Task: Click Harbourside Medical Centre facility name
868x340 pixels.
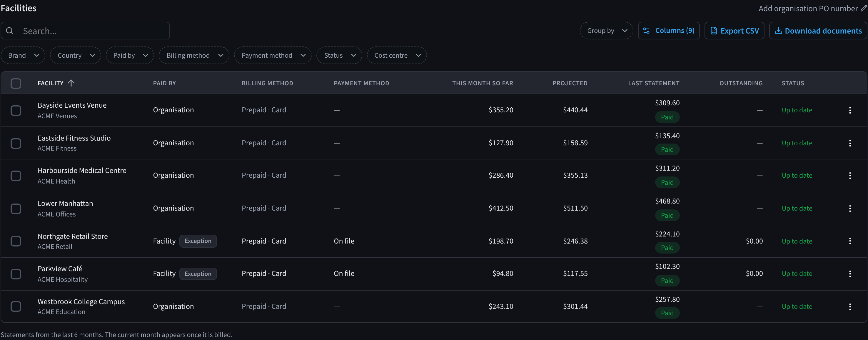Action: point(82,171)
